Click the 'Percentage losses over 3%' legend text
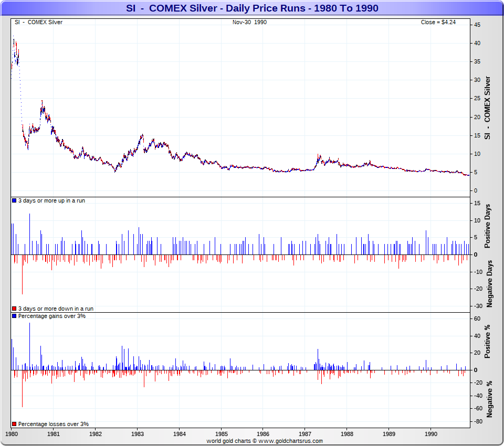Viewport: 504px width, 446px height. tap(54, 424)
